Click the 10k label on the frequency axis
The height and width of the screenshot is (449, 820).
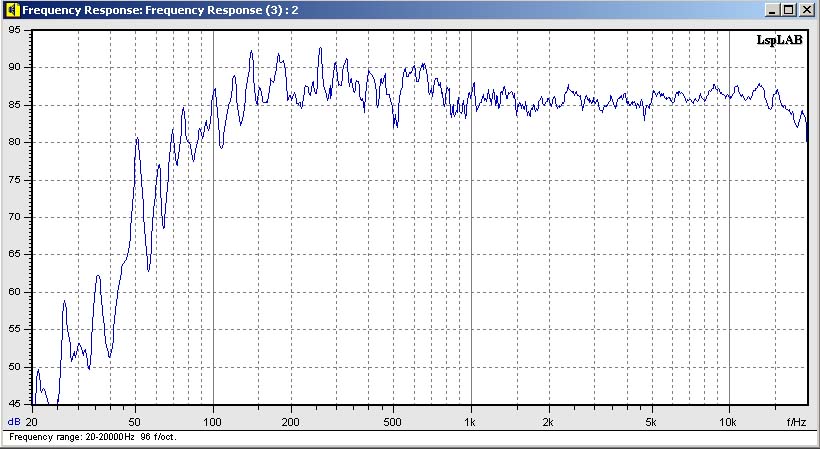728,422
